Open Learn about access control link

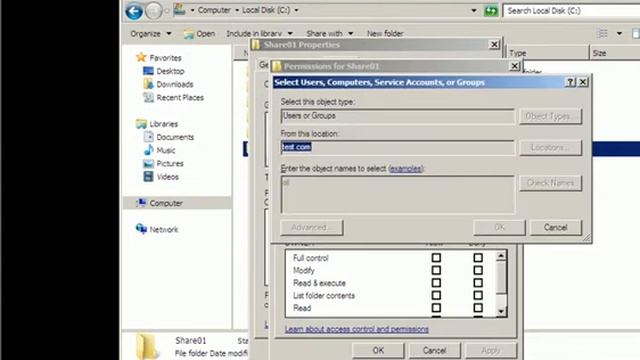357,329
